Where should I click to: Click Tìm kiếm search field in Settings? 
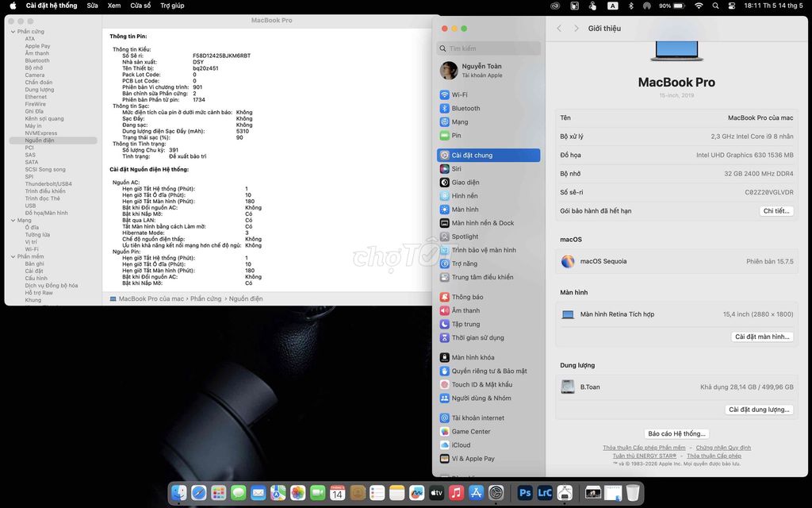pos(488,48)
